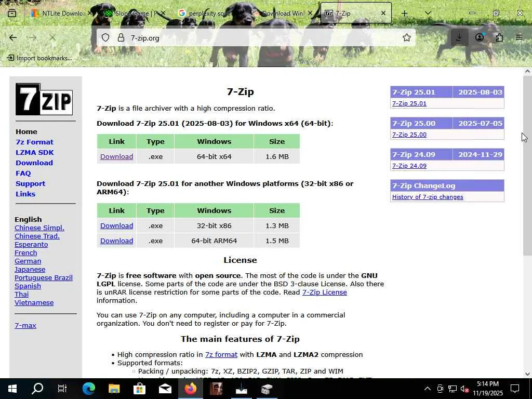Switch language to Thai
The height and width of the screenshot is (399, 532).
pyautogui.click(x=21, y=295)
